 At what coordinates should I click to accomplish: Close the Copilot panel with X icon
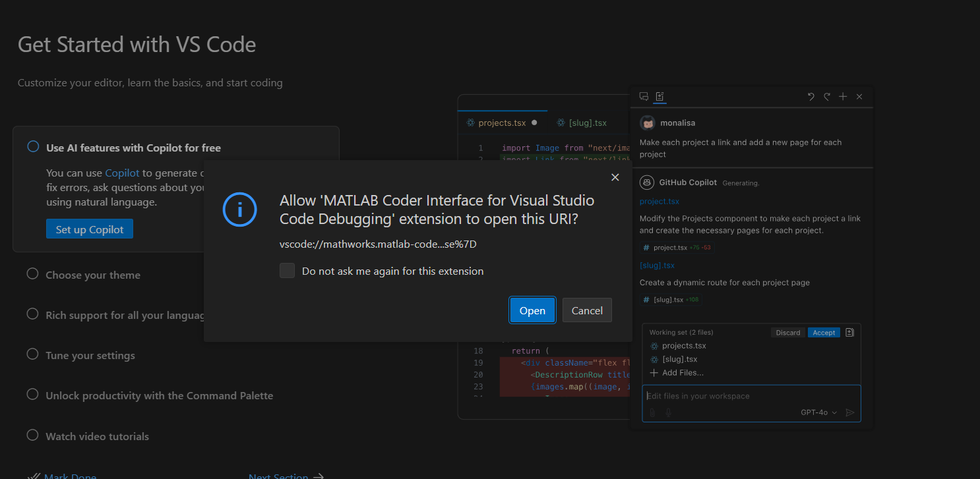coord(859,97)
